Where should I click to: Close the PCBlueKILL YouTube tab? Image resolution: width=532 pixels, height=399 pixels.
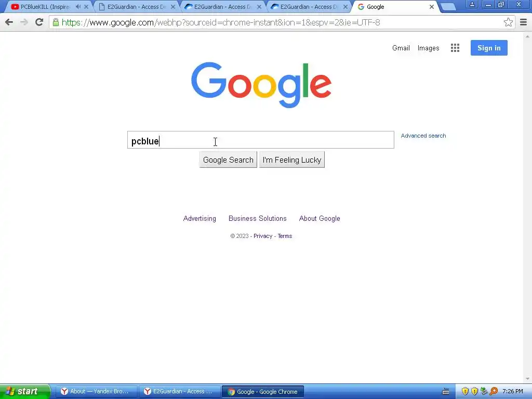pyautogui.click(x=86, y=7)
